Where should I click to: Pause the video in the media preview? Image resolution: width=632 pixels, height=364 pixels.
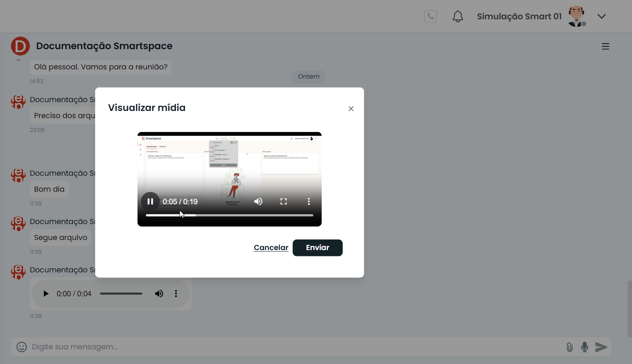[x=150, y=202]
